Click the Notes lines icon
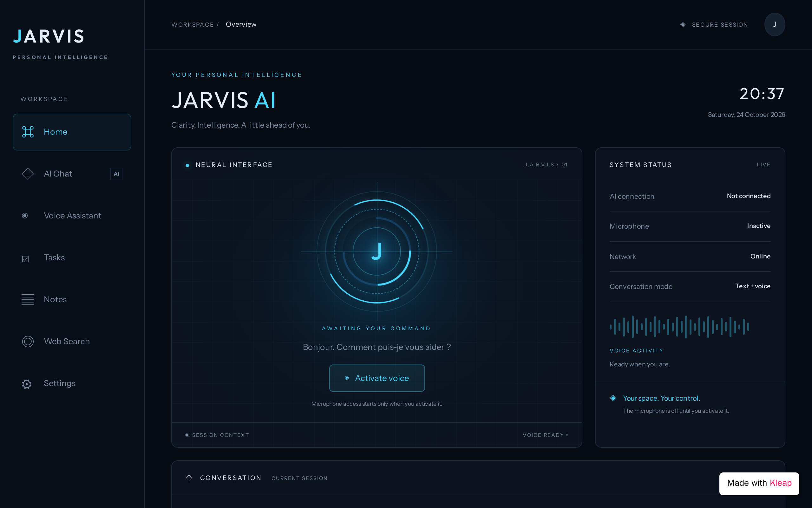This screenshot has width=812, height=508. 28,299
